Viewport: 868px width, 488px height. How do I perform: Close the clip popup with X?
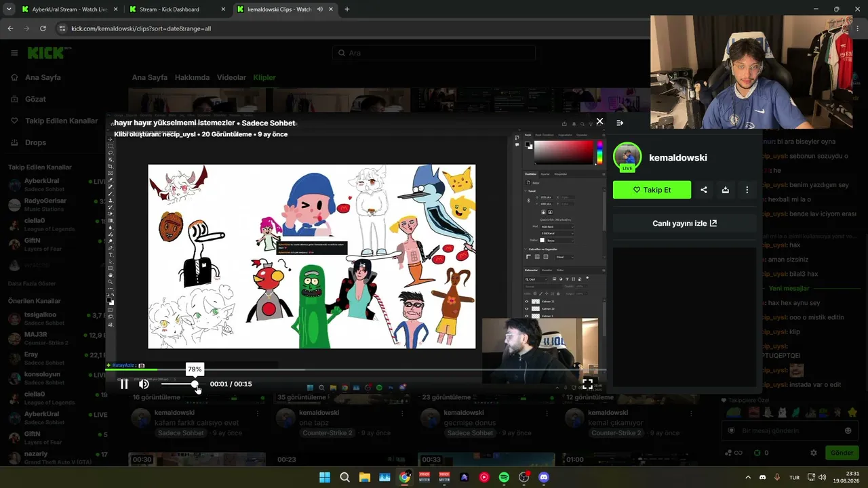click(x=599, y=121)
